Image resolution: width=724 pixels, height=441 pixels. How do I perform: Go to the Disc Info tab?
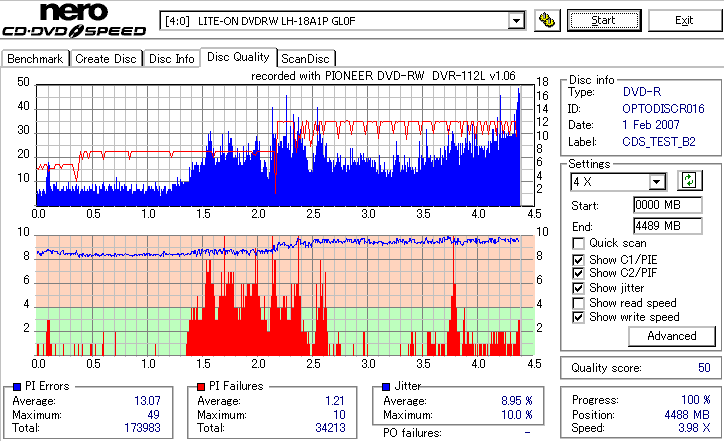(172, 59)
